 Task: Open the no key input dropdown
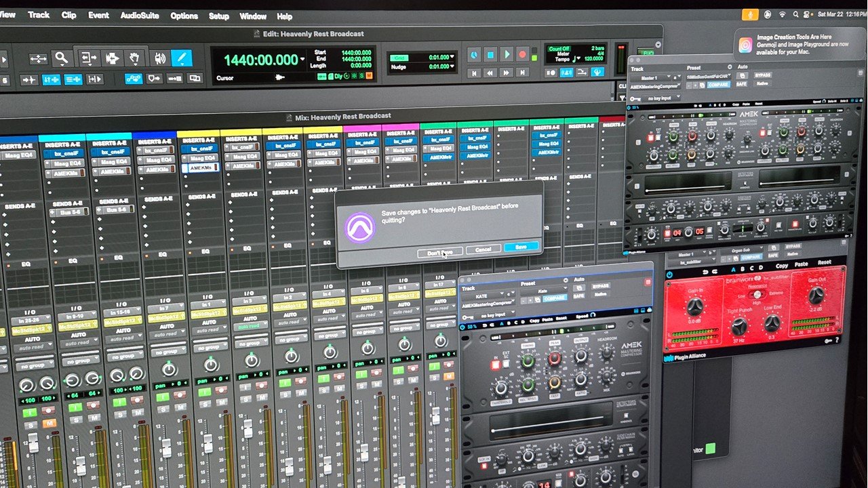493,314
